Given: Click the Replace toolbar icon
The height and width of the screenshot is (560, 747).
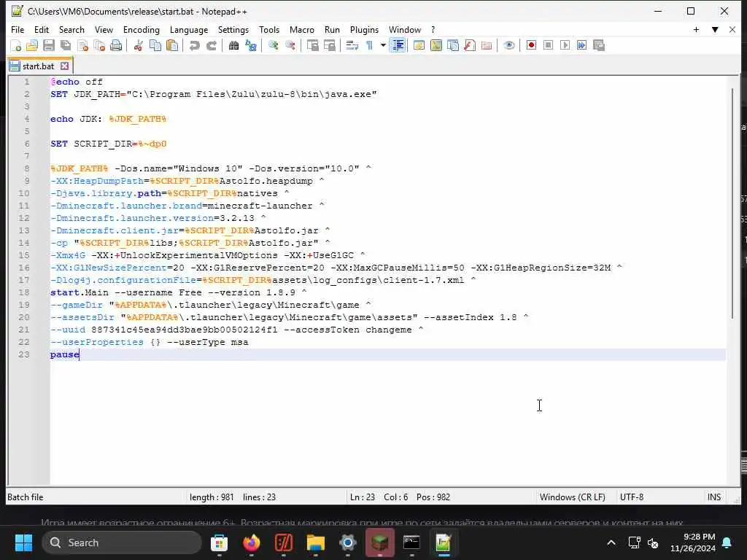Looking at the screenshot, I should point(251,46).
